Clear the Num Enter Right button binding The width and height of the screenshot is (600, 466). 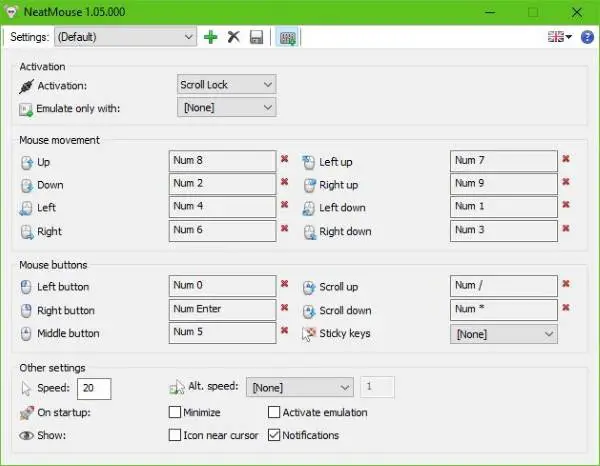point(284,308)
